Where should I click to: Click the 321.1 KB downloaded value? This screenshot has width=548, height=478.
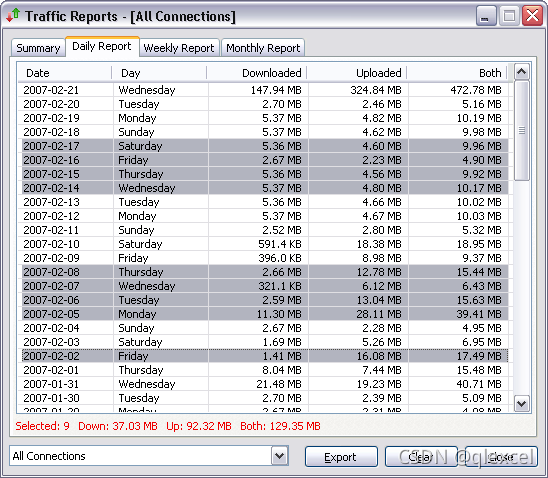click(x=280, y=286)
